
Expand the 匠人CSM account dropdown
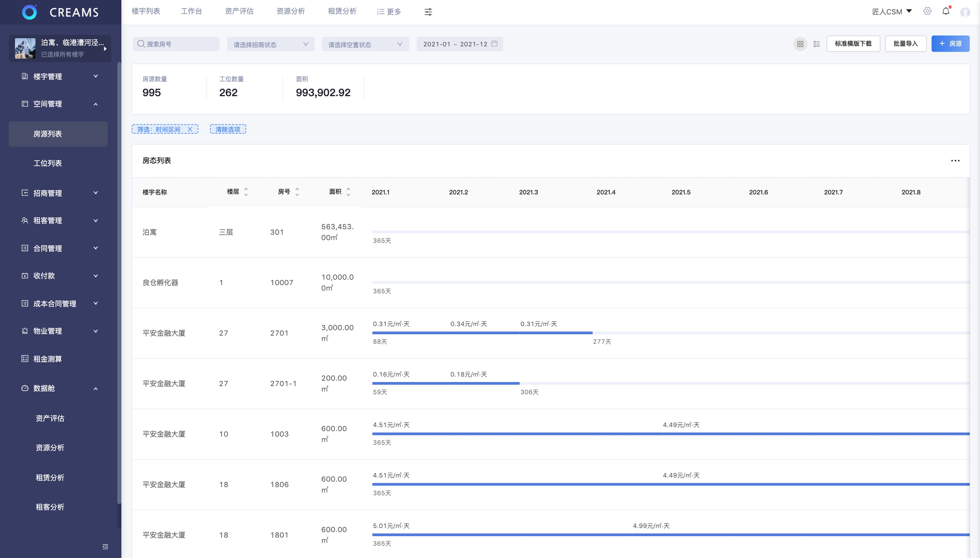pos(891,12)
